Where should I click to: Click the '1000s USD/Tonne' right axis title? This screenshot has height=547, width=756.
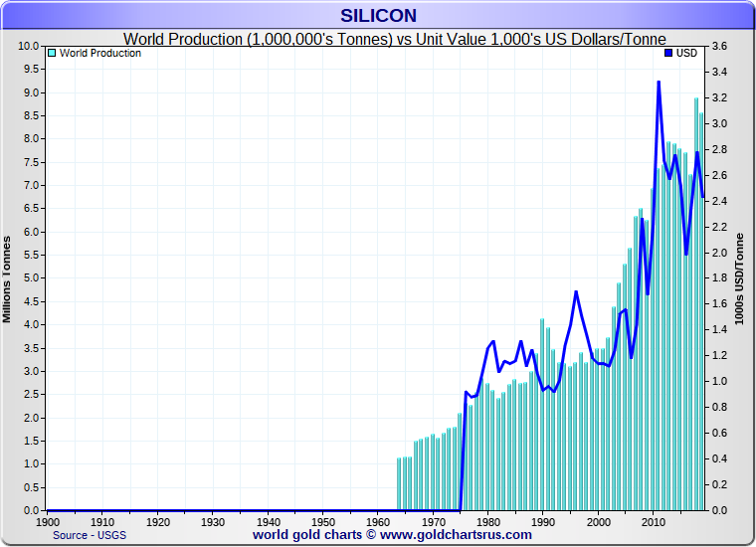tap(739, 278)
